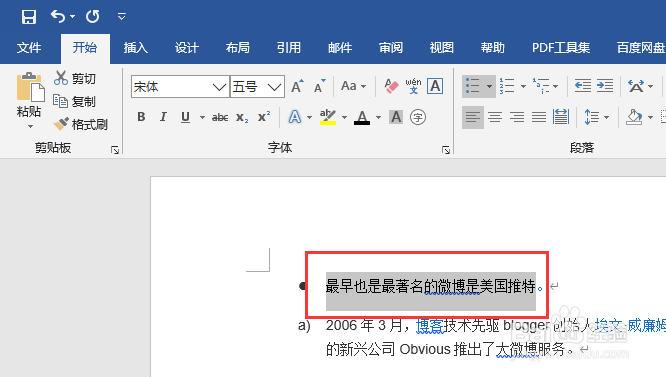Open the Customize Quick Access Toolbar dropdown

(121, 17)
